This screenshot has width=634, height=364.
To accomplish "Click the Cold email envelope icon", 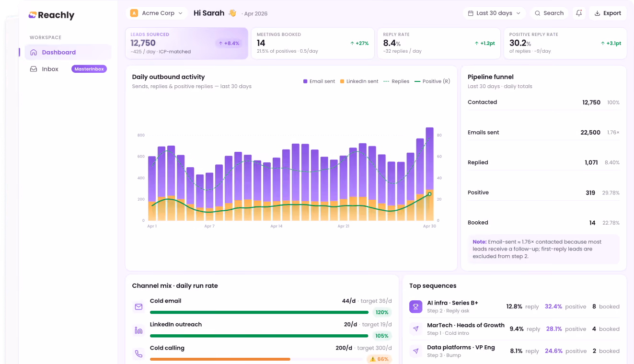I will coord(138,307).
